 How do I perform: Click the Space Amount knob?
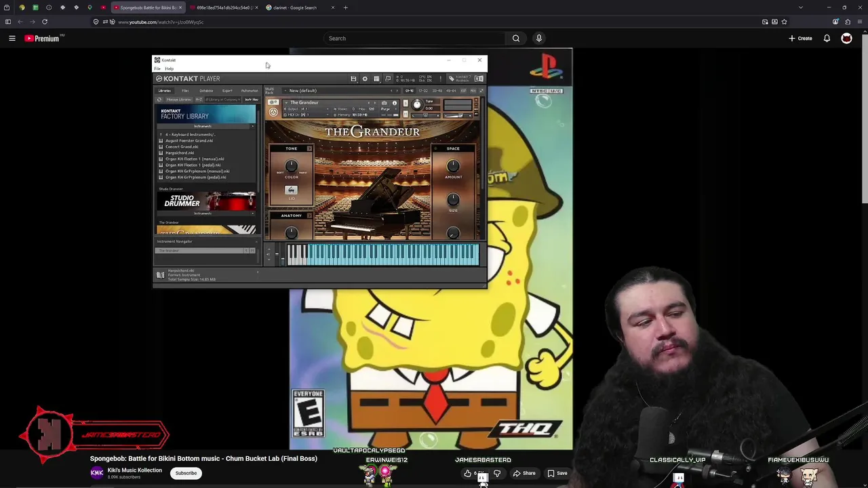pos(453,166)
